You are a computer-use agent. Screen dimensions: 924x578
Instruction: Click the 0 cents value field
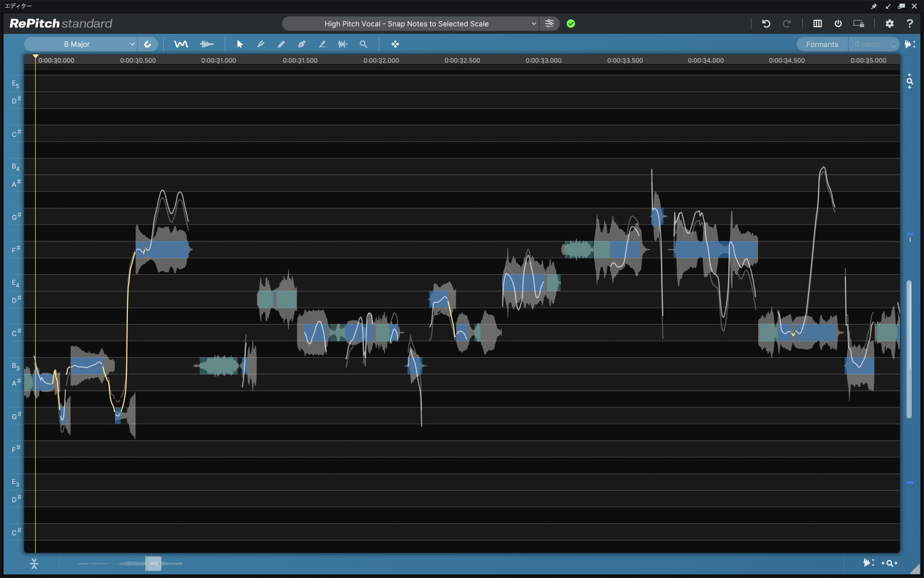coord(867,44)
